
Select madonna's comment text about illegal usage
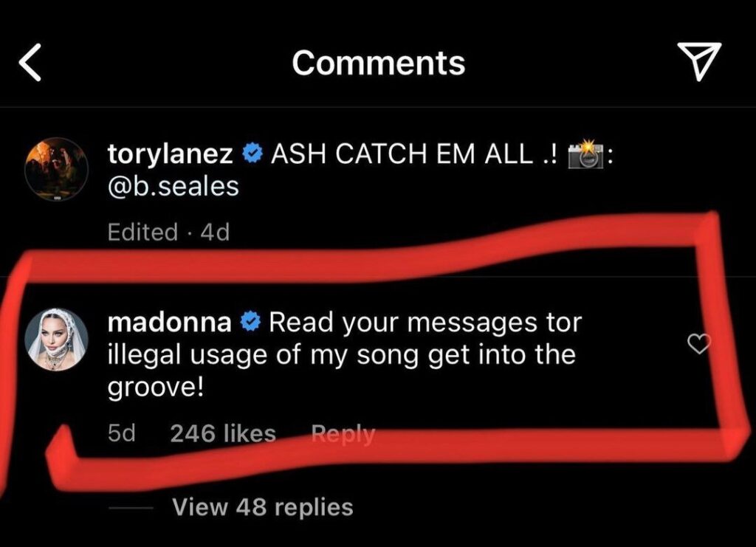(344, 355)
